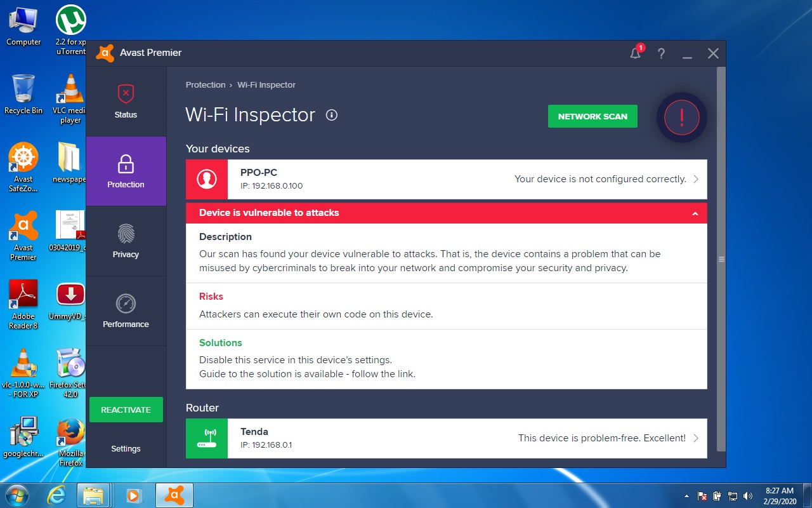Open the Status shield section
812x508 pixels.
click(x=126, y=101)
